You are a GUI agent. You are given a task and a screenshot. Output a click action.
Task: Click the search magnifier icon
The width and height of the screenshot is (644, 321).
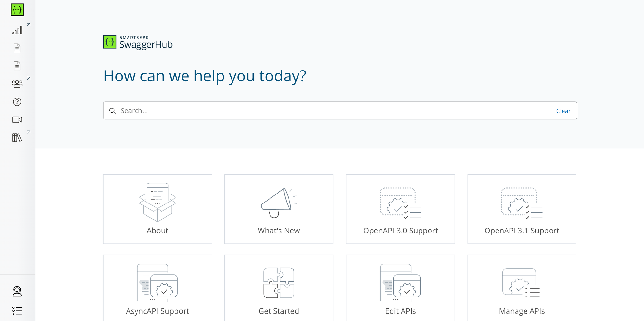112,110
